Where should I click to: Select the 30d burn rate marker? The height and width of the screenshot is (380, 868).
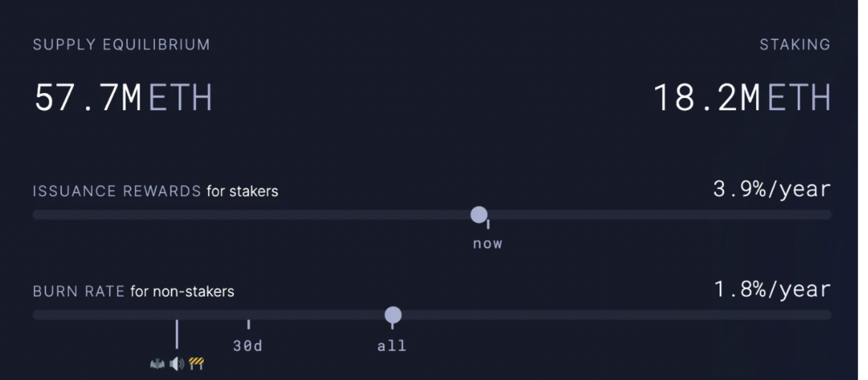tap(248, 346)
